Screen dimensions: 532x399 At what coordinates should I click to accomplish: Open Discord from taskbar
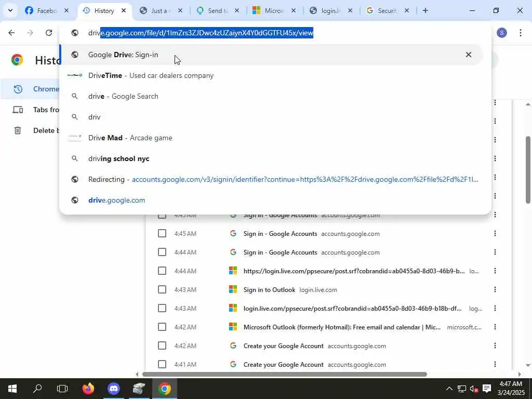tap(114, 389)
